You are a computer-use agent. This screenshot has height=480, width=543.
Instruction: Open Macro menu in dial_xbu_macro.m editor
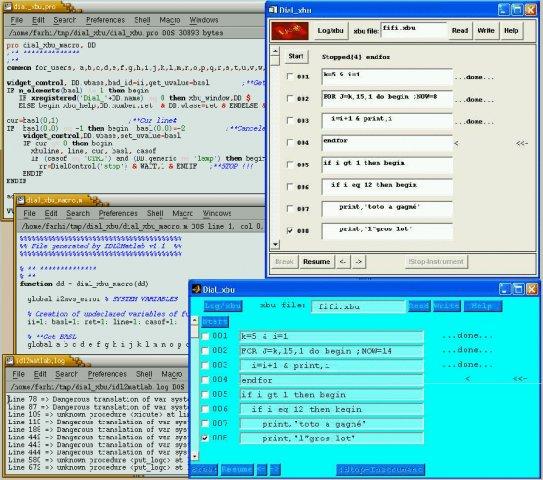click(183, 213)
